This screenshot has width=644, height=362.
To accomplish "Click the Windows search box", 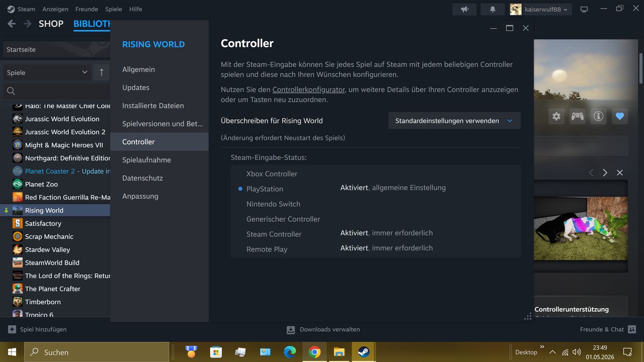I will coord(97,352).
